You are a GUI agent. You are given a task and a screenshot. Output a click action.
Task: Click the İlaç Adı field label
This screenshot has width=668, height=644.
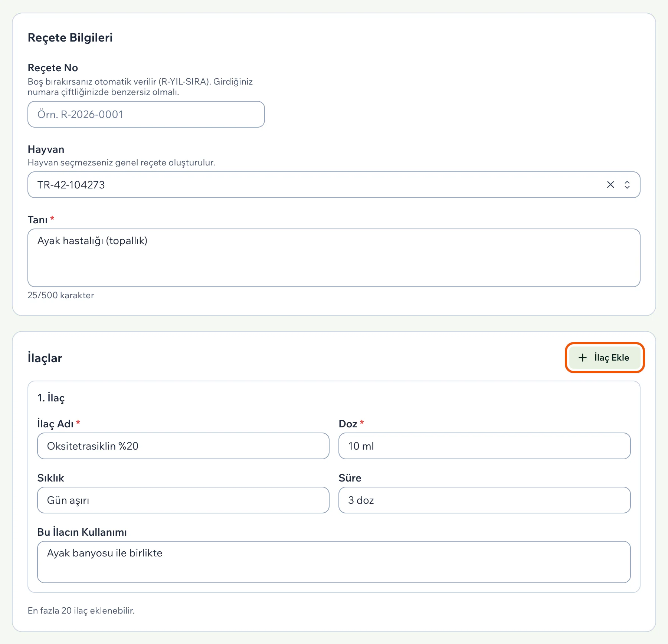(x=55, y=424)
